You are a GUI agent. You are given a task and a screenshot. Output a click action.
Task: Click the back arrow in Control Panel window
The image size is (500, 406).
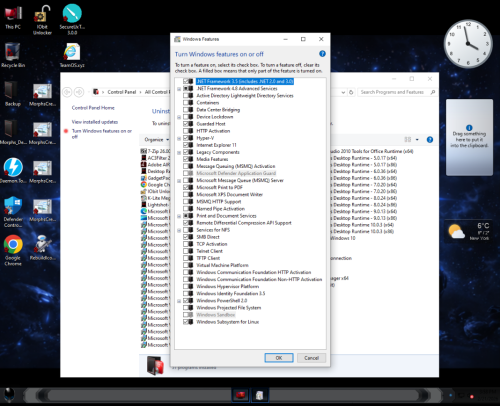click(x=67, y=92)
